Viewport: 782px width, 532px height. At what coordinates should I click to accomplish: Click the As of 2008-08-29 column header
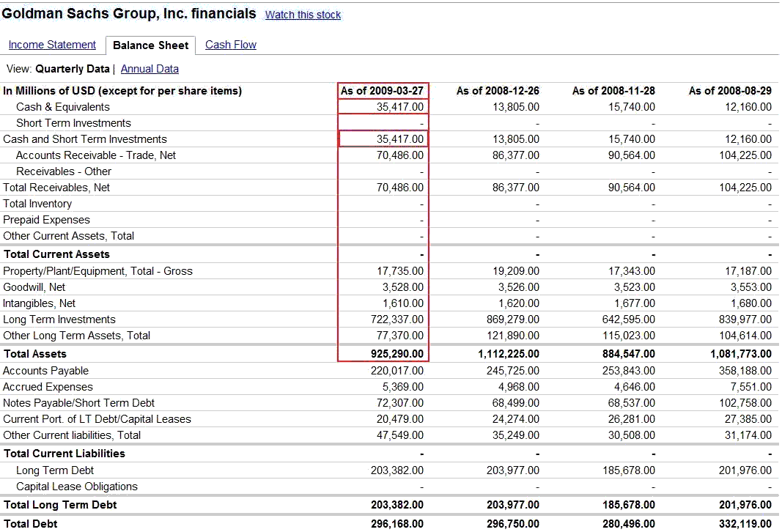[x=730, y=91]
